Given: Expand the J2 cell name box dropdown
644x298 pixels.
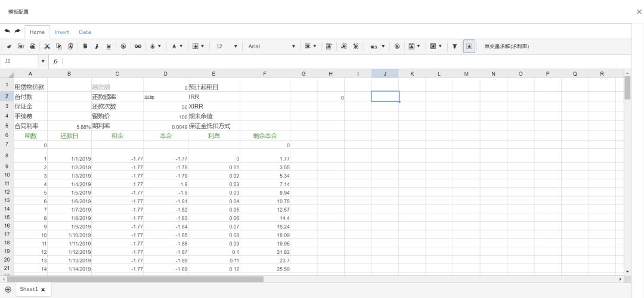Looking at the screenshot, I should (43, 61).
